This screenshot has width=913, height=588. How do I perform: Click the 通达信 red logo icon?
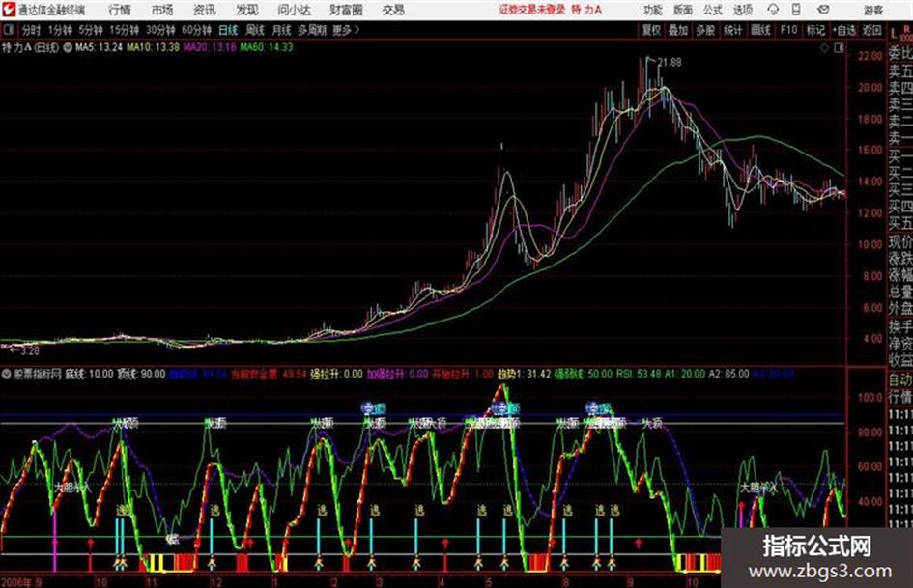pos(9,10)
